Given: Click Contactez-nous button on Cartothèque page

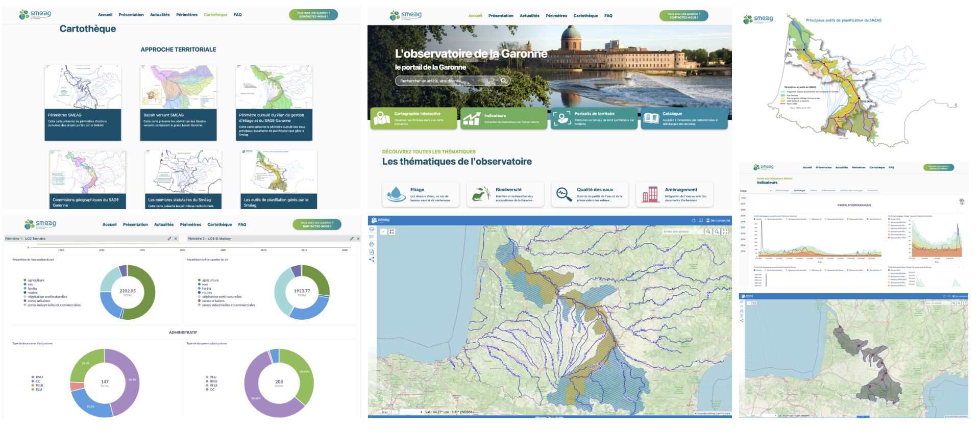Looking at the screenshot, I should coord(313,15).
